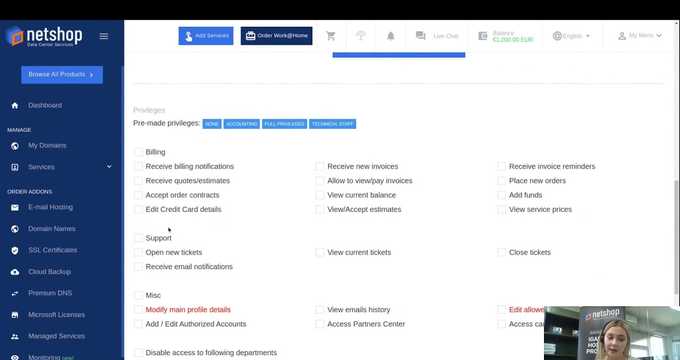The height and width of the screenshot is (360, 680).
Task: Click the Add Services button
Action: tap(206, 36)
